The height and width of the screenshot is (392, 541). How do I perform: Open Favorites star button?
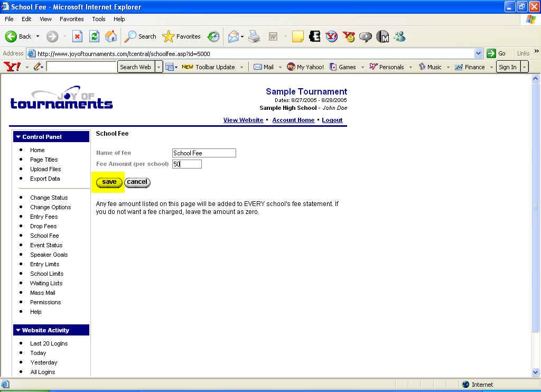pyautogui.click(x=182, y=36)
